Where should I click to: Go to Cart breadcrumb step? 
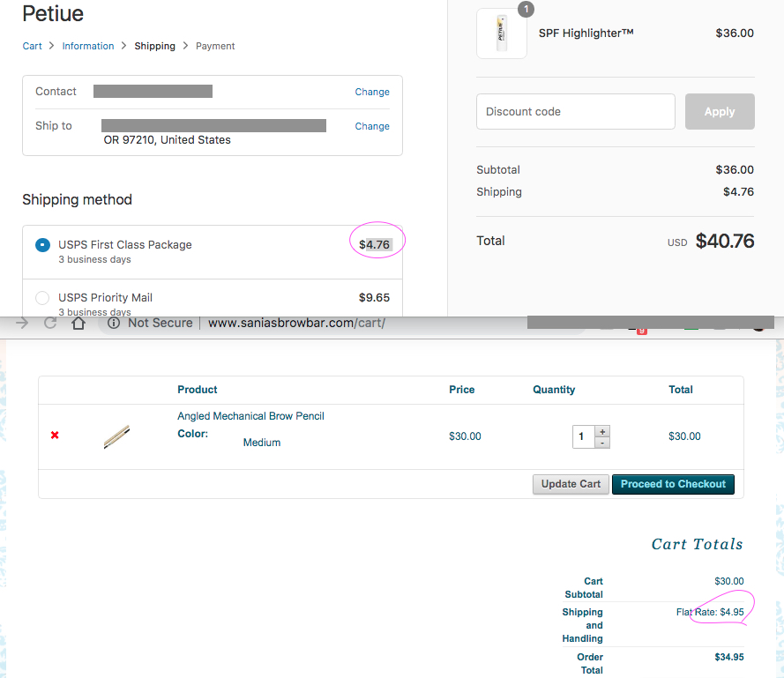[x=32, y=46]
